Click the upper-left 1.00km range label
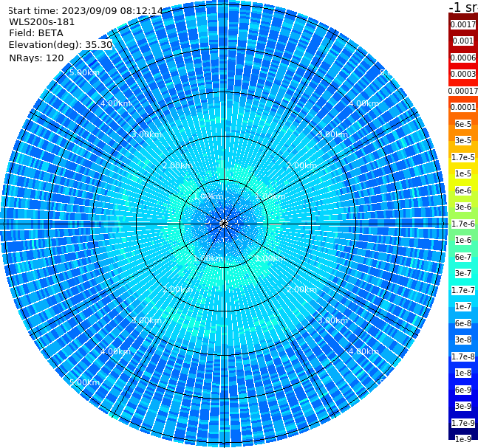 pos(209,196)
